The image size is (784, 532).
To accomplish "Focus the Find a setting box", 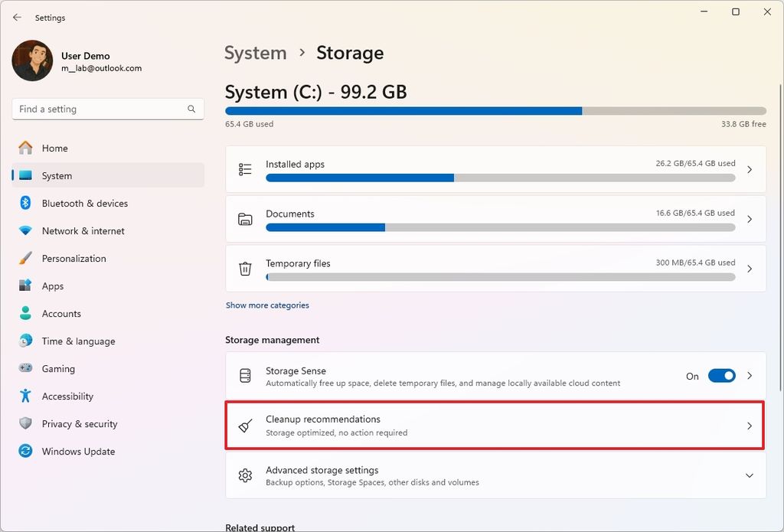I will click(x=108, y=109).
